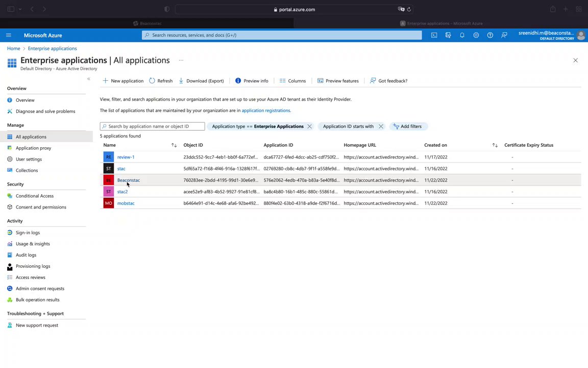The image size is (588, 368).
Task: Sort the table by Created on arrows
Action: tap(495, 145)
